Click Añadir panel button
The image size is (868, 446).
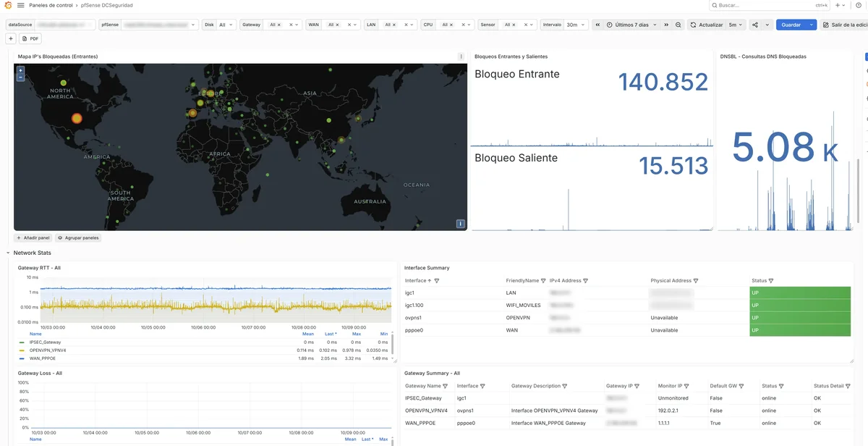(33, 237)
